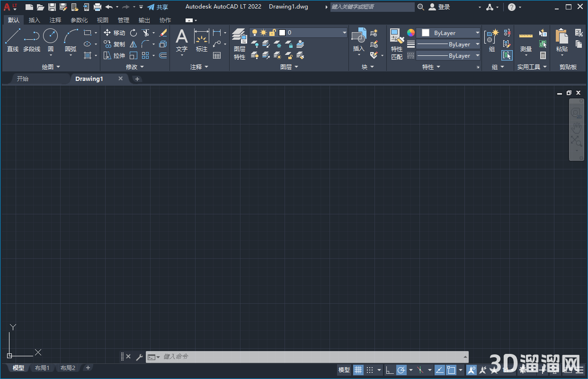The width and height of the screenshot is (588, 379).
Task: Choose the Fillet modify tool
Action: [146, 44]
